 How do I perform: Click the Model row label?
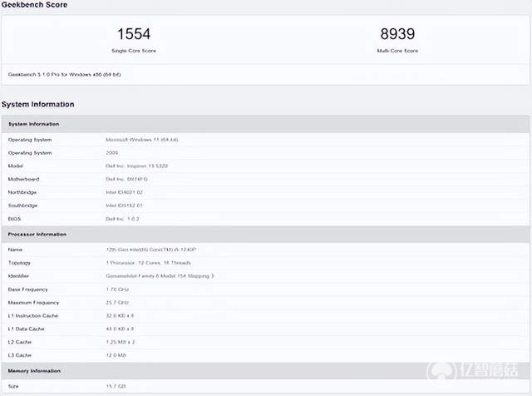point(16,166)
